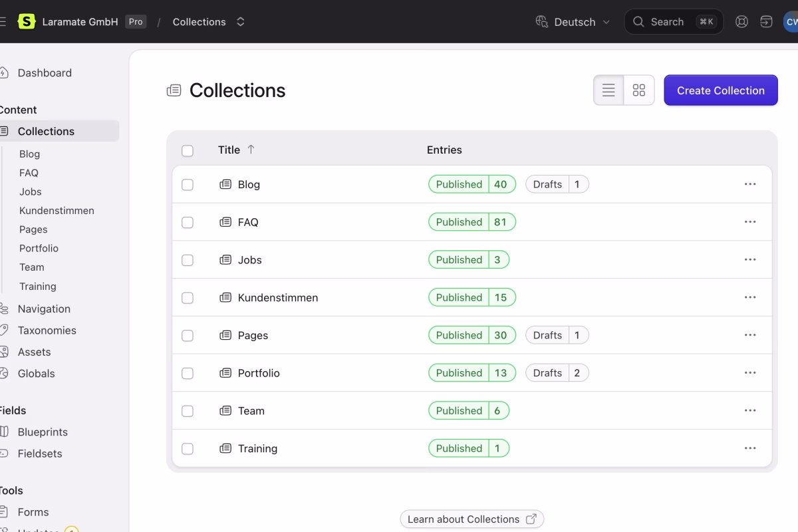
Task: Tick the Kundenstimmen row checkbox
Action: click(x=188, y=298)
